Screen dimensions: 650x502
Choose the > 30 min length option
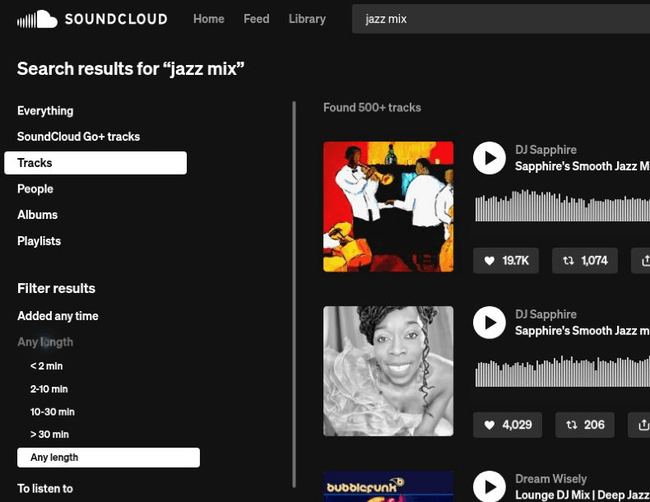[x=49, y=434]
